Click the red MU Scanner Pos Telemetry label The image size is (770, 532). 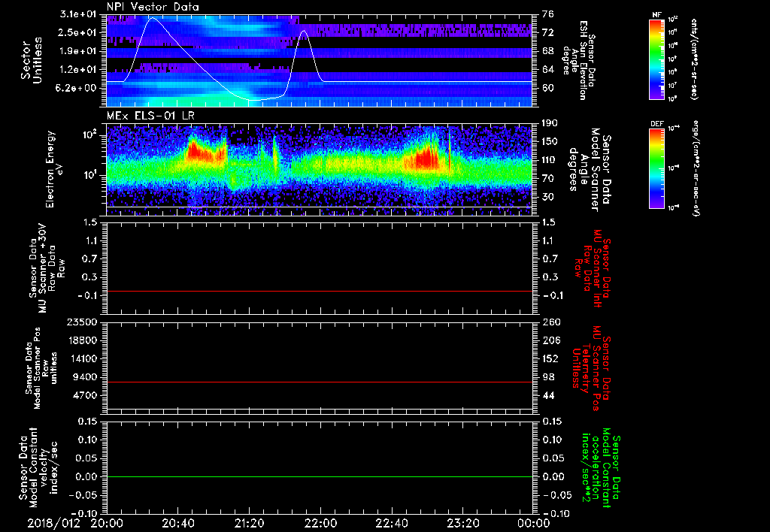[593, 369]
